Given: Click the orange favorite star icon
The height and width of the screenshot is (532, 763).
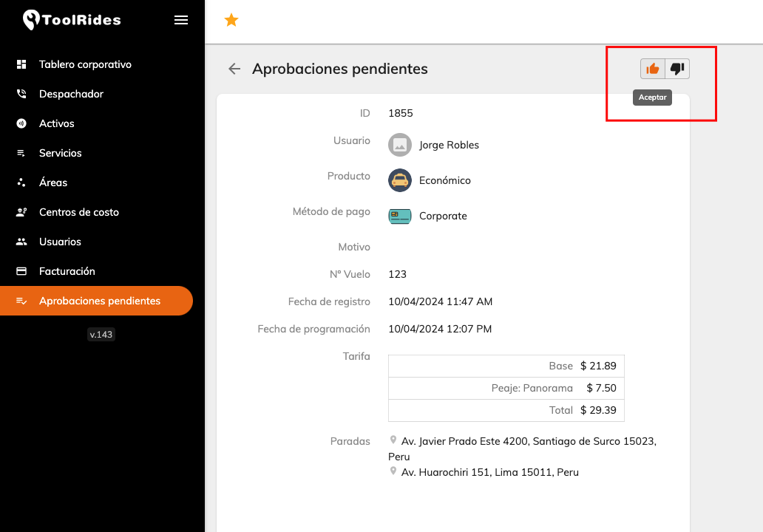Looking at the screenshot, I should [x=231, y=20].
